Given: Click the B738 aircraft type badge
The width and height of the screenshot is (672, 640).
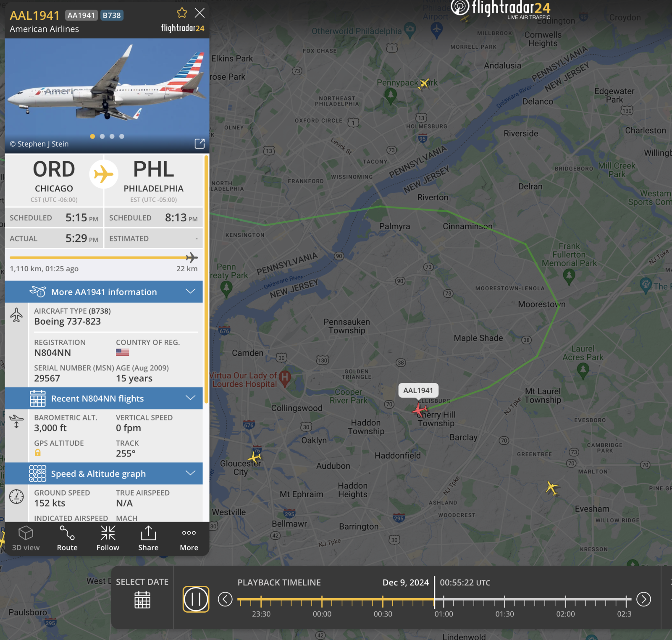Looking at the screenshot, I should tap(112, 16).
